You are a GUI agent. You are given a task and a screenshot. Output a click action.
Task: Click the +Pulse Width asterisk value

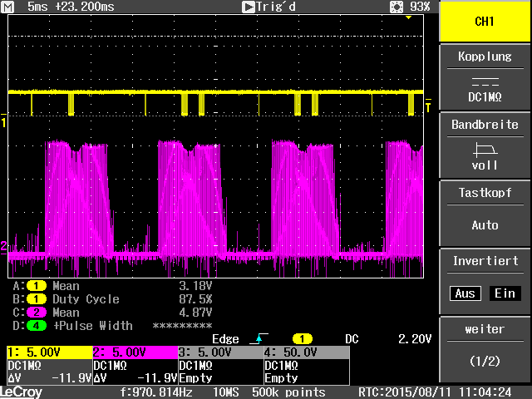pyautogui.click(x=183, y=326)
